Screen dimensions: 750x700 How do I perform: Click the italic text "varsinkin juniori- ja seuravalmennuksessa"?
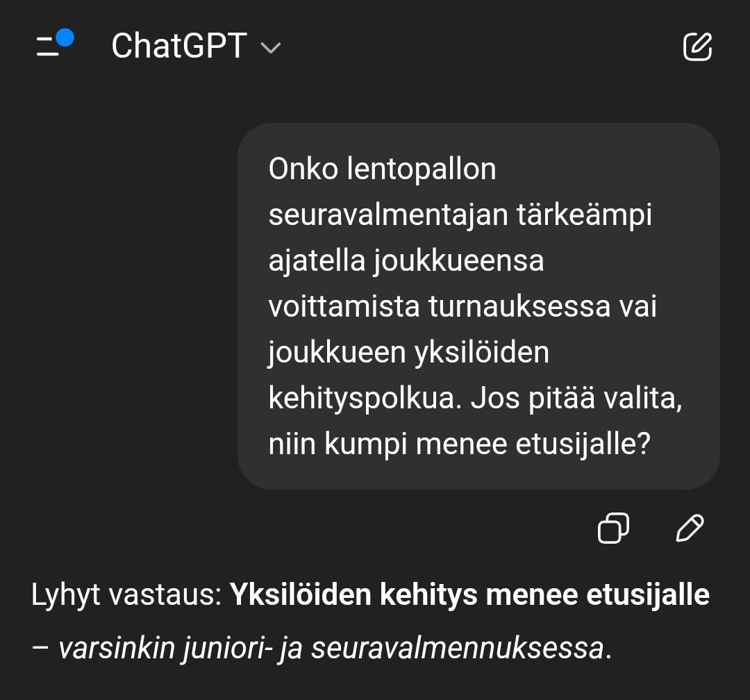(x=331, y=649)
